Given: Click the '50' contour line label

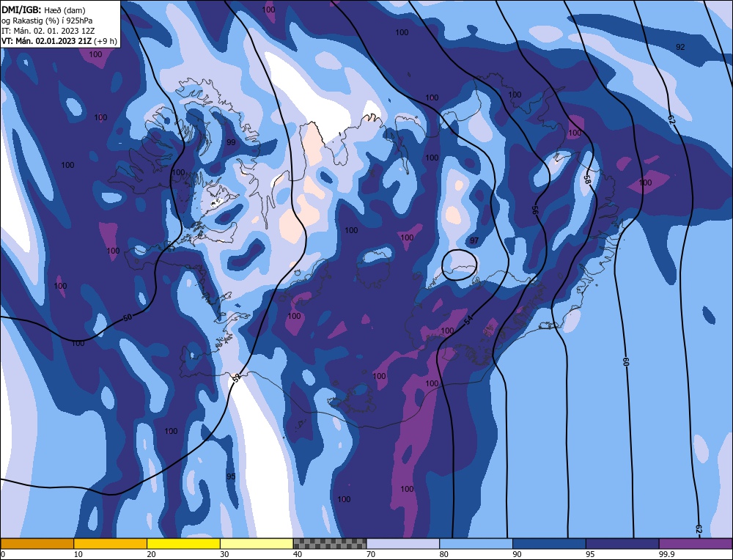Looking at the screenshot, I should coord(127,317).
